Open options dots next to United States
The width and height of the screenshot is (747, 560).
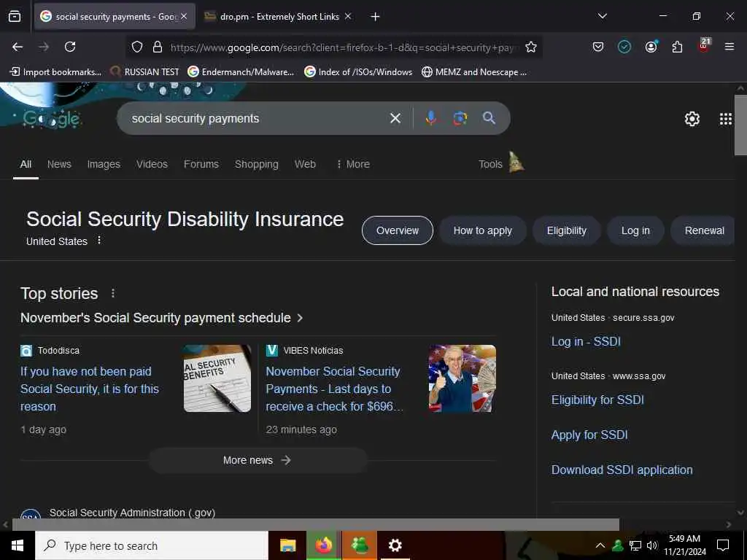click(x=99, y=241)
